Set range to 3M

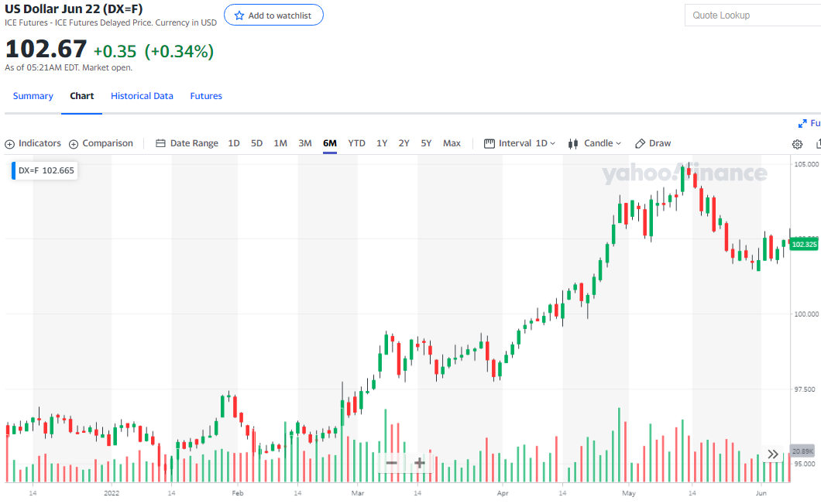coord(305,143)
